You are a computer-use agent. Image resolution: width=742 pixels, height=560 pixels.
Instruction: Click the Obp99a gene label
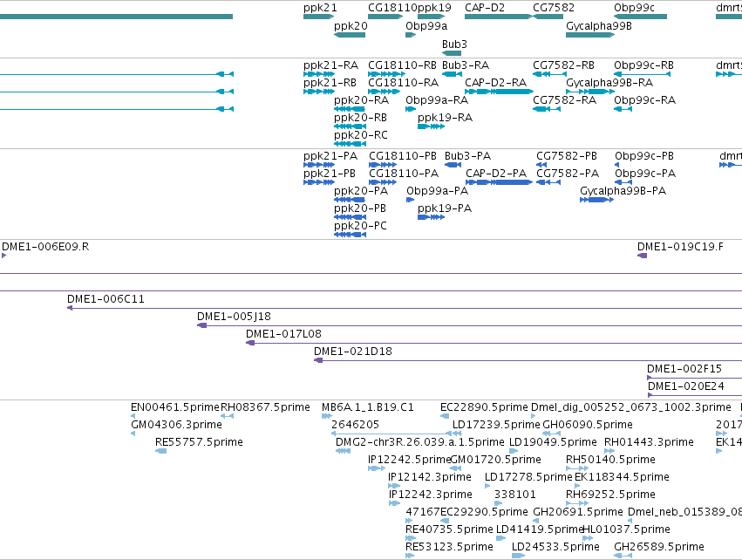click(426, 26)
